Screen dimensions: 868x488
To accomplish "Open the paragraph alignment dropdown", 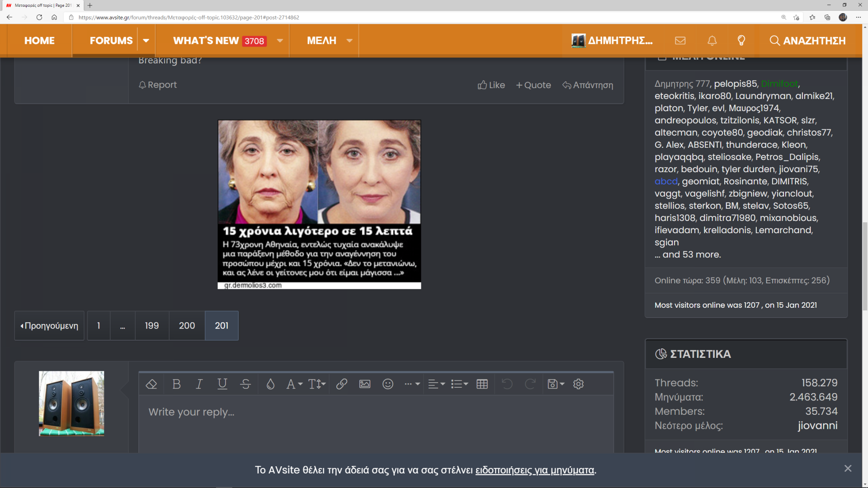I will (x=436, y=384).
